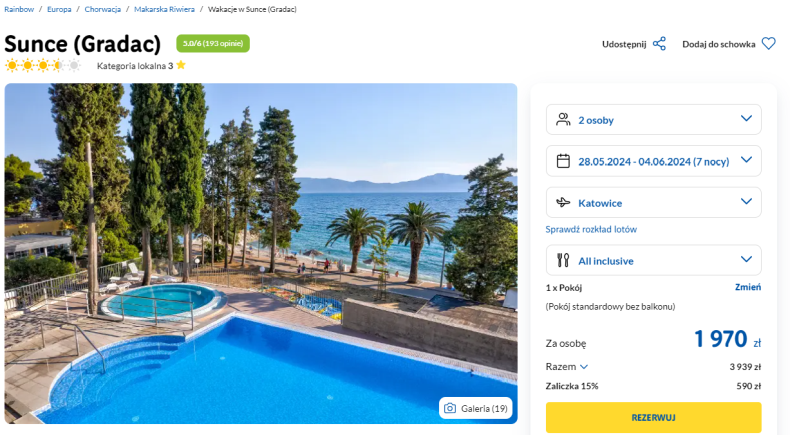Click Zmień to change the room
The height and width of the screenshot is (435, 790).
pyautogui.click(x=748, y=287)
